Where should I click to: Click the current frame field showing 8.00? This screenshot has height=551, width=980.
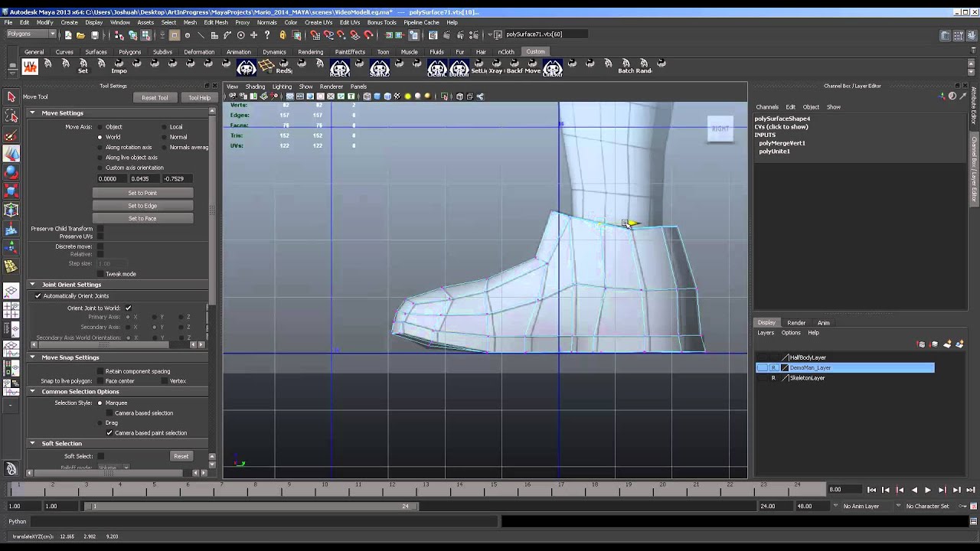(x=844, y=490)
